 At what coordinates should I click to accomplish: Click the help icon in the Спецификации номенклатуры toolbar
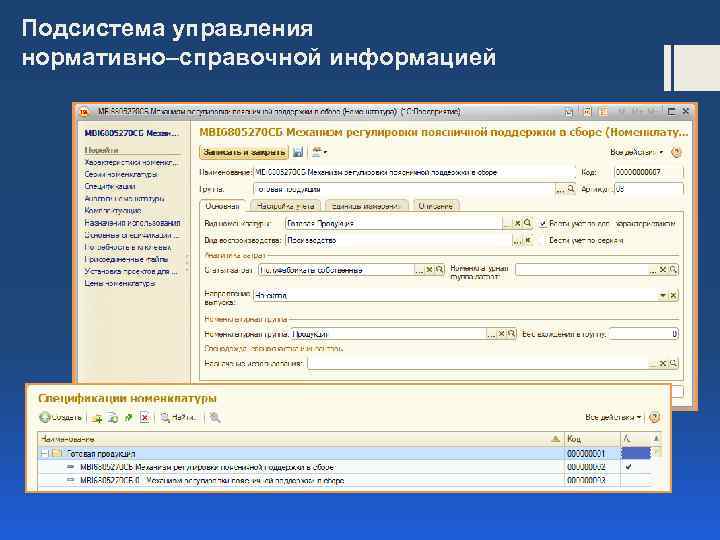pyautogui.click(x=654, y=417)
